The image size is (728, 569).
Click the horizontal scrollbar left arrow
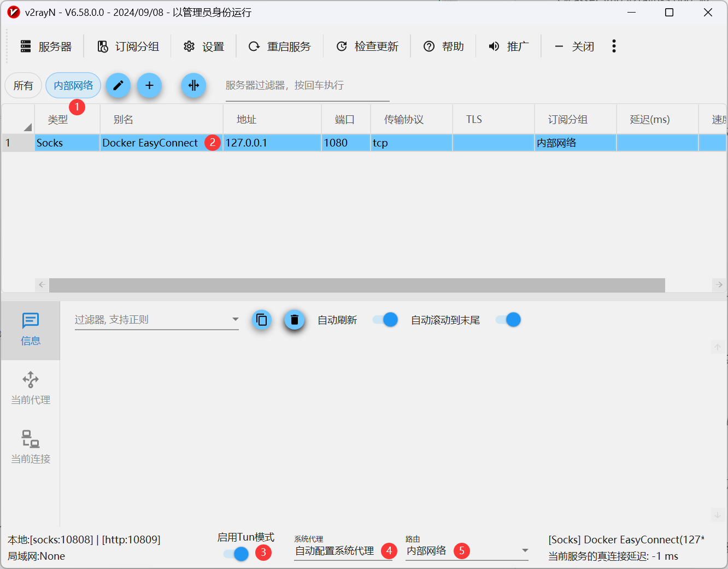42,285
